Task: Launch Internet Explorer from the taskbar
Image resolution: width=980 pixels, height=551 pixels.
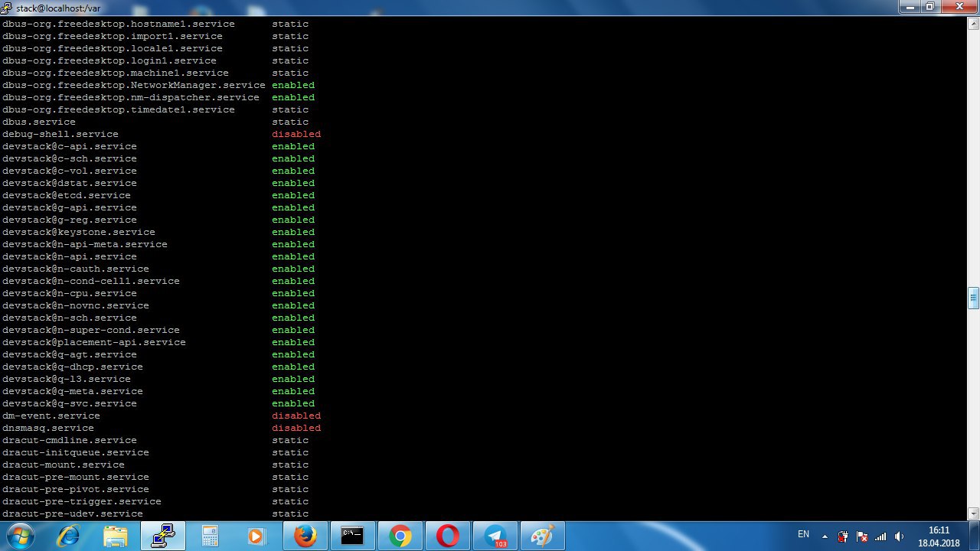Action: [69, 536]
